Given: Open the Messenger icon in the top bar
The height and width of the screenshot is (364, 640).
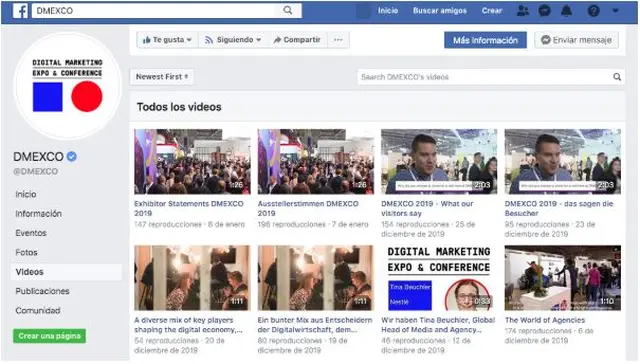Looking at the screenshot, I should coord(544,11).
